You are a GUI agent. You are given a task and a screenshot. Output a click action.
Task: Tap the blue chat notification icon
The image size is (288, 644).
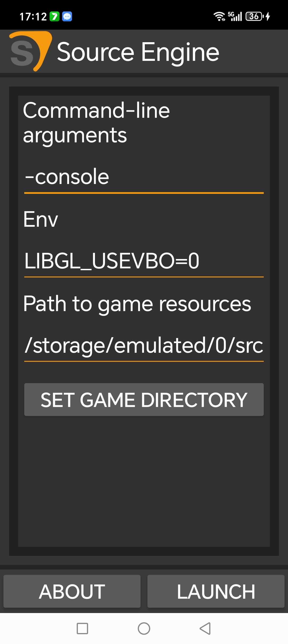point(67,17)
